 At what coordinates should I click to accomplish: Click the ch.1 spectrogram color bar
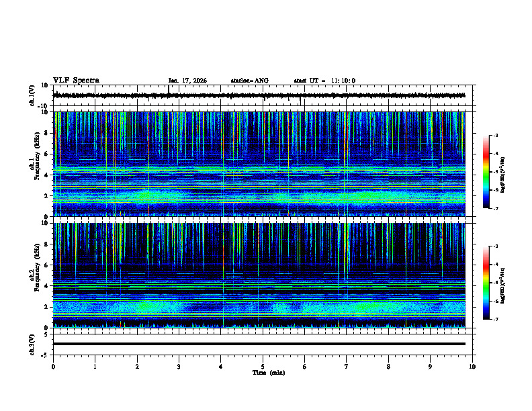click(486, 172)
